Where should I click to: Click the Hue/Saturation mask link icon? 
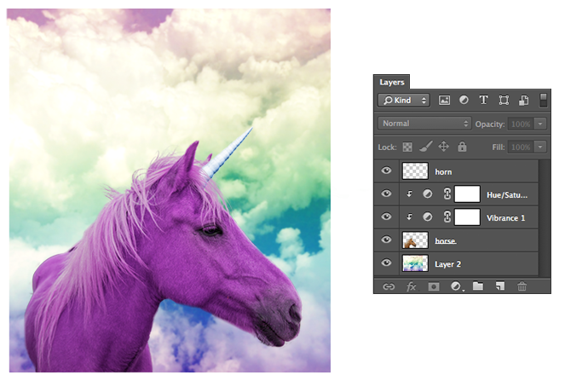447,193
